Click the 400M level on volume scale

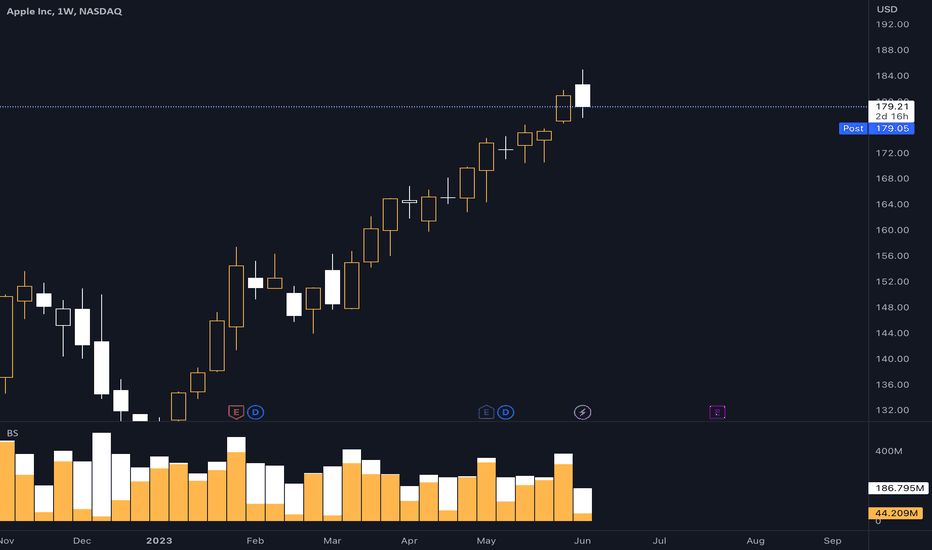pos(889,451)
